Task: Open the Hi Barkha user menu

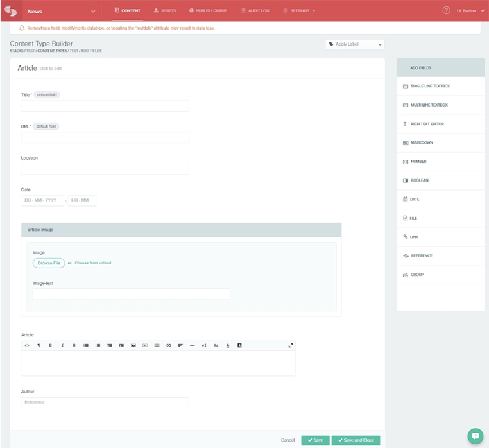Action: point(470,11)
